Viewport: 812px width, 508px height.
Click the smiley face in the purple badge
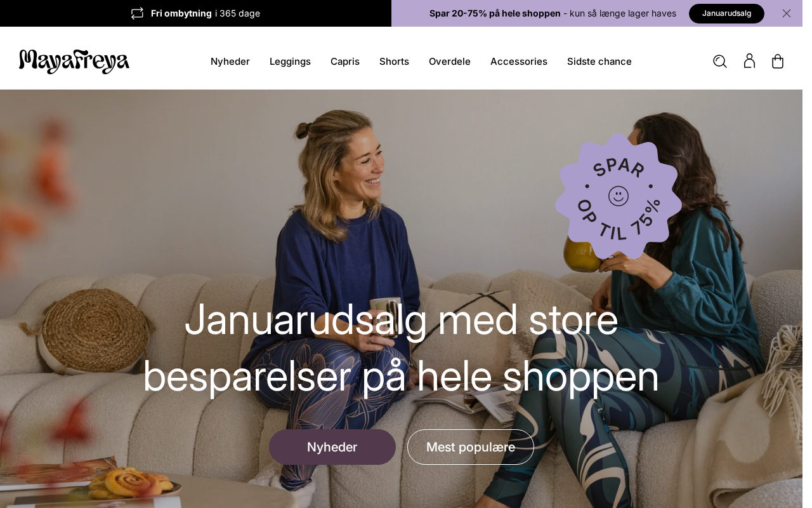(619, 196)
